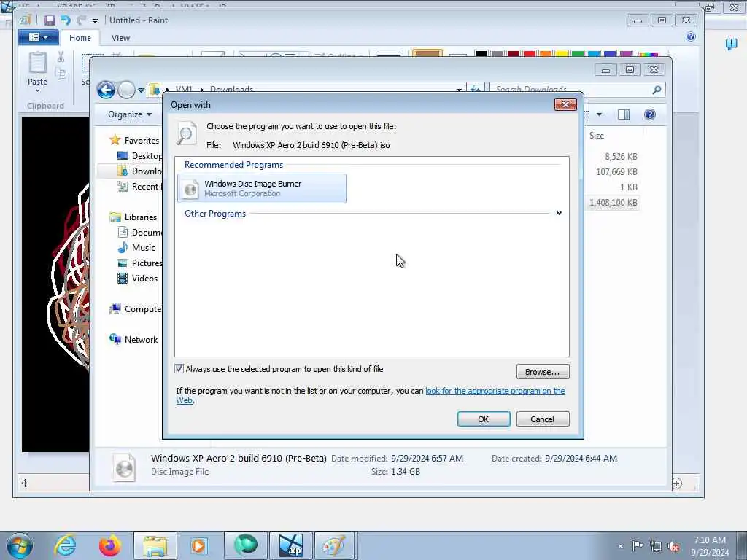Click the Back arrow in the Explorer window
This screenshot has height=560, width=747.
(x=106, y=90)
